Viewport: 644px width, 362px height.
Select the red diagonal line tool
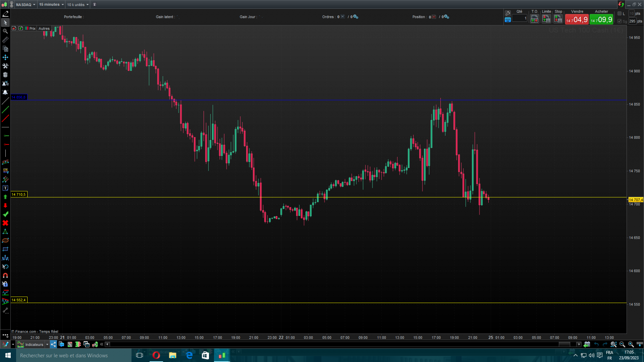coord(5,119)
